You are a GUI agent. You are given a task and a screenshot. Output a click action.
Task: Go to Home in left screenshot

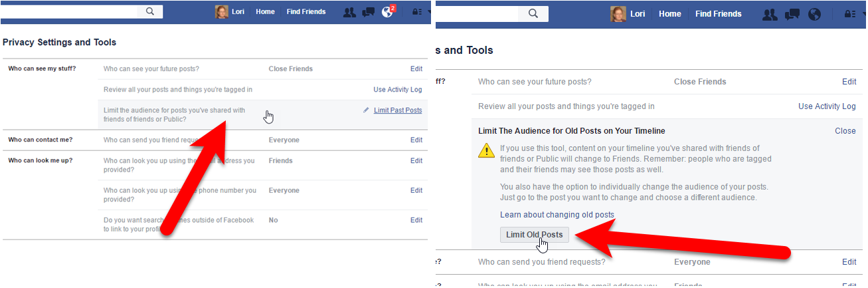coord(265,12)
